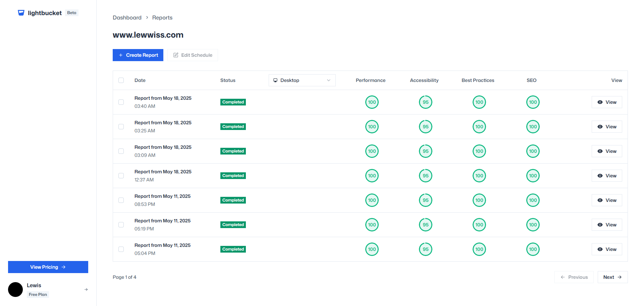Image resolution: width=644 pixels, height=306 pixels.
Task: Click the Best Practices column header
Action: [478, 80]
